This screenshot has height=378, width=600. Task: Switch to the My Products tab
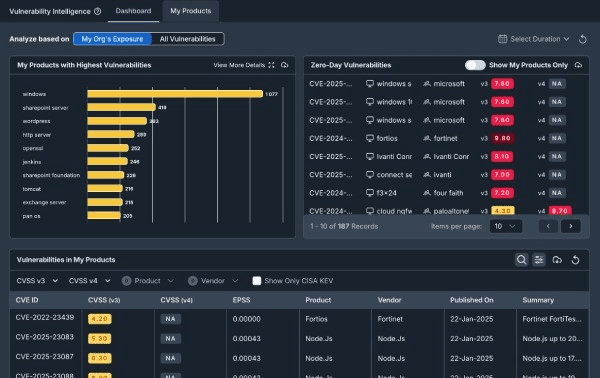coord(191,11)
